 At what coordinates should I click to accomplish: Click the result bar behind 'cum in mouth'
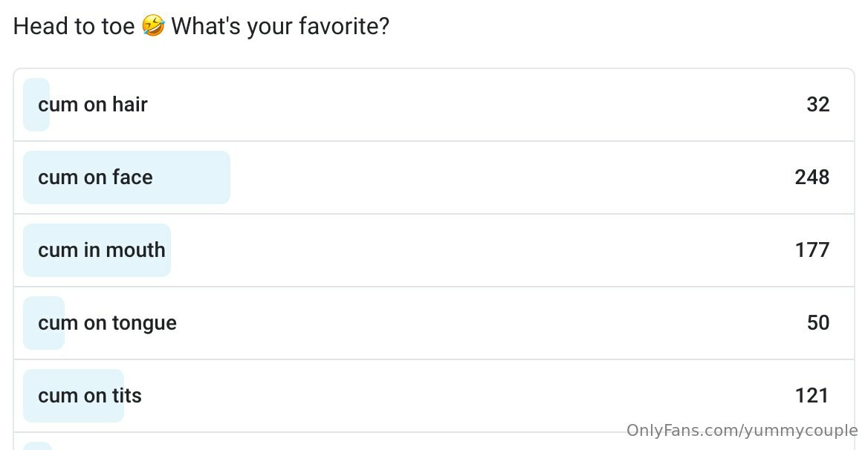click(x=97, y=250)
